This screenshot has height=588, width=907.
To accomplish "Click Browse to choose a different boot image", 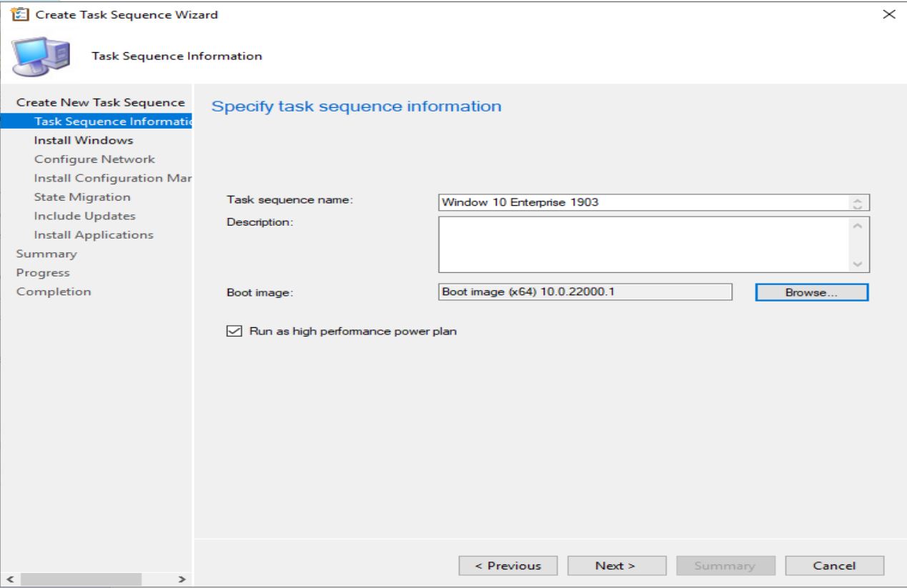I will coord(811,291).
